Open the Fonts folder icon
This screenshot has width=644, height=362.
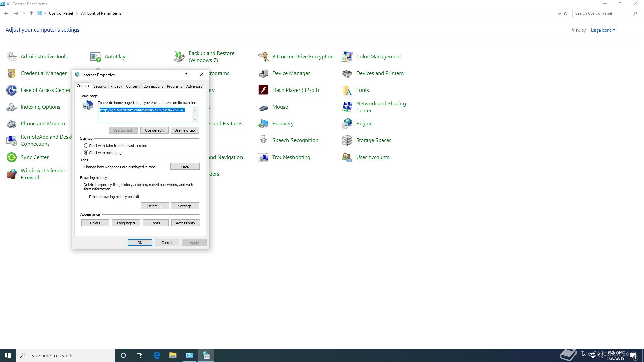pos(347,90)
